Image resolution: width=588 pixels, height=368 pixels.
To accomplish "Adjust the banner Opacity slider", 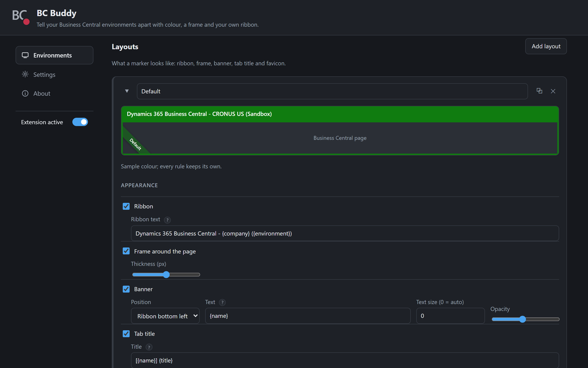I will [526, 319].
